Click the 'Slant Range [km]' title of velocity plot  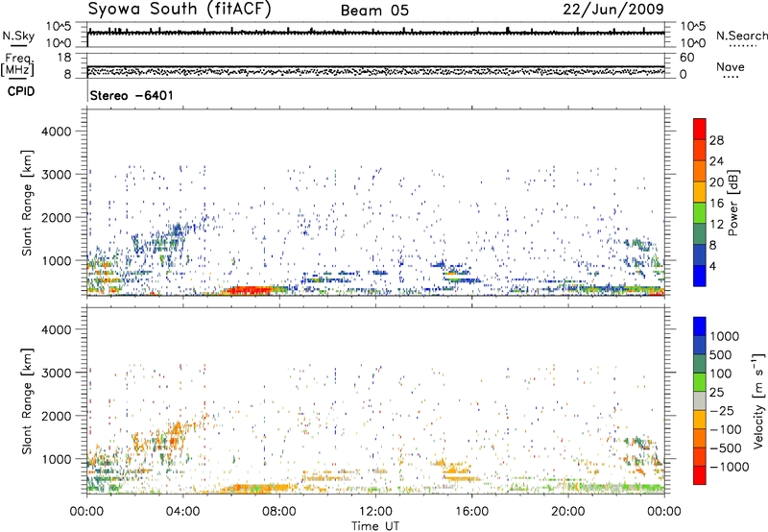pos(27,401)
